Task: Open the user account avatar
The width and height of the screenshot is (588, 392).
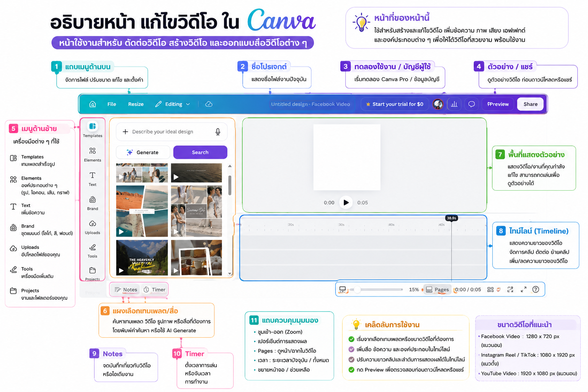Action: point(438,104)
